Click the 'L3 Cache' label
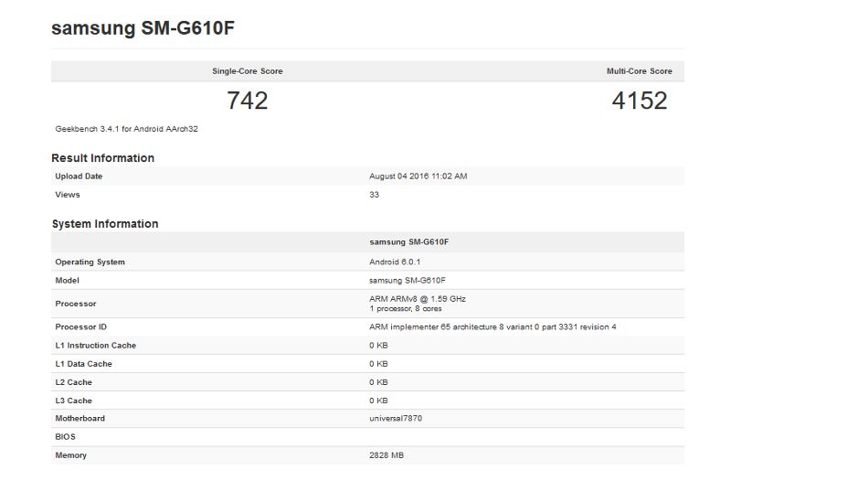The image size is (868, 502). click(74, 401)
